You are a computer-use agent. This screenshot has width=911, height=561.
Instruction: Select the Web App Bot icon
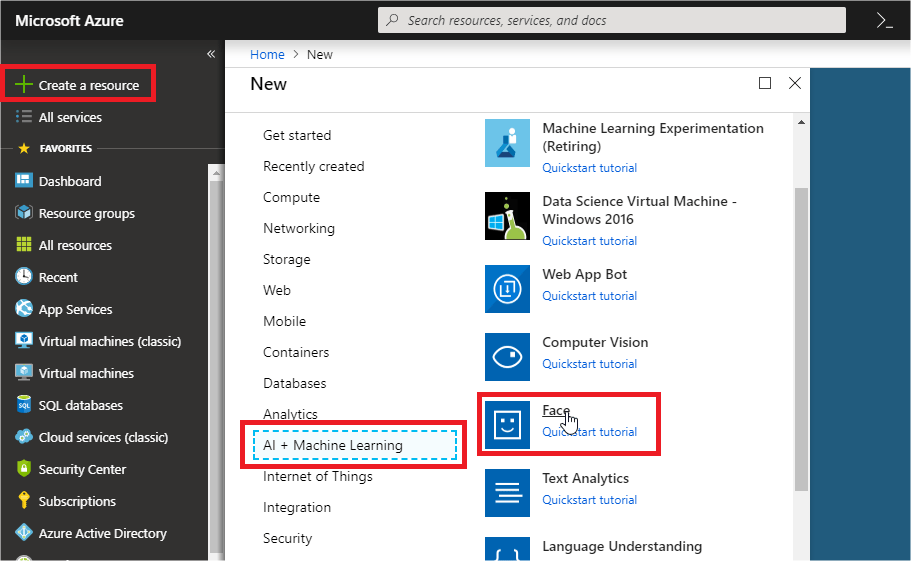508,289
